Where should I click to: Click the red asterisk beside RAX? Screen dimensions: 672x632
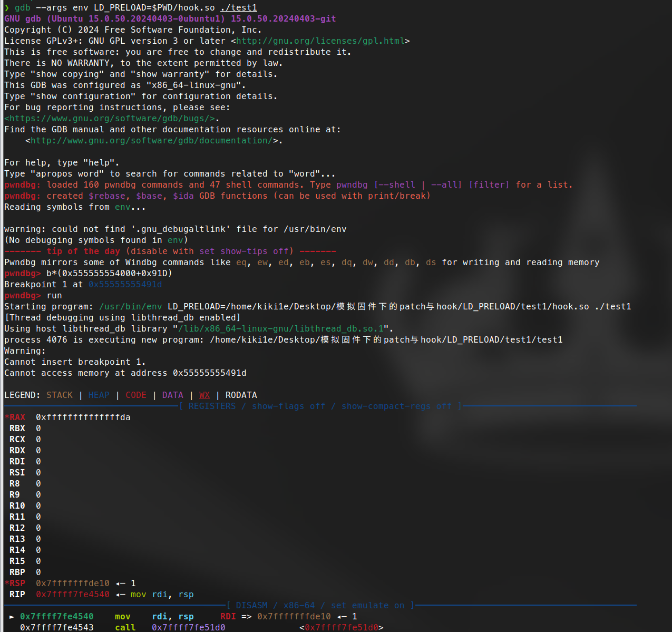pyautogui.click(x=7, y=417)
